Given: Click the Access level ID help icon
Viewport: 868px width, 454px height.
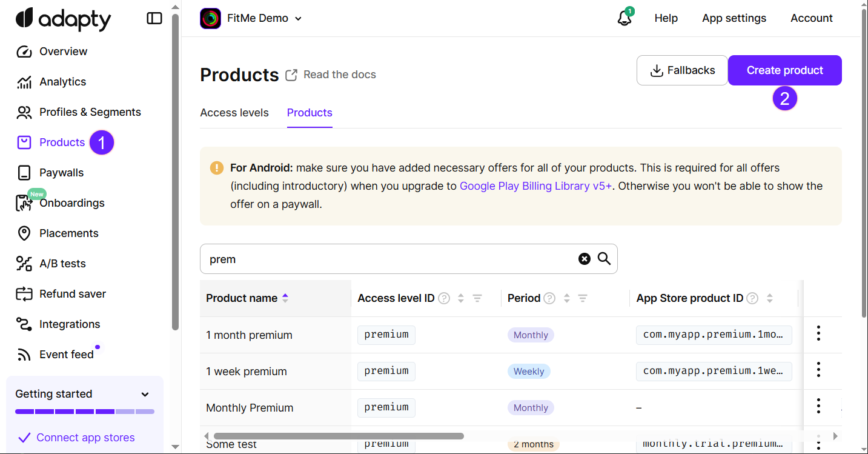Looking at the screenshot, I should [x=444, y=298].
